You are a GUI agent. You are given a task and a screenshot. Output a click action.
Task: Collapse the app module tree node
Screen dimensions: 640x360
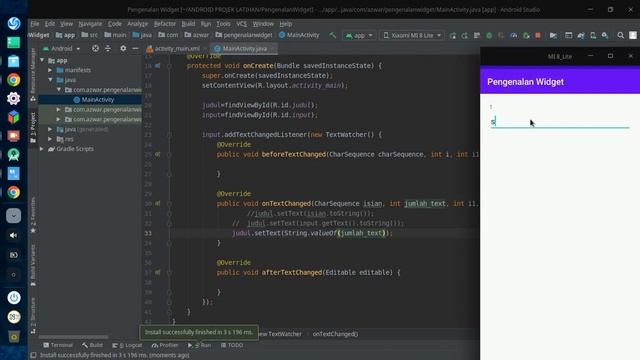coord(42,60)
